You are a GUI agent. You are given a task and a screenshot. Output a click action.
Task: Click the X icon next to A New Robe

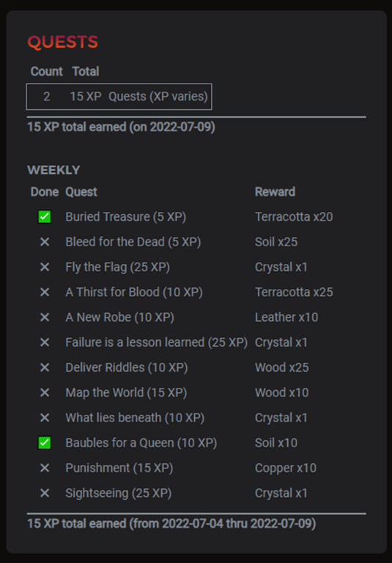[x=45, y=317]
